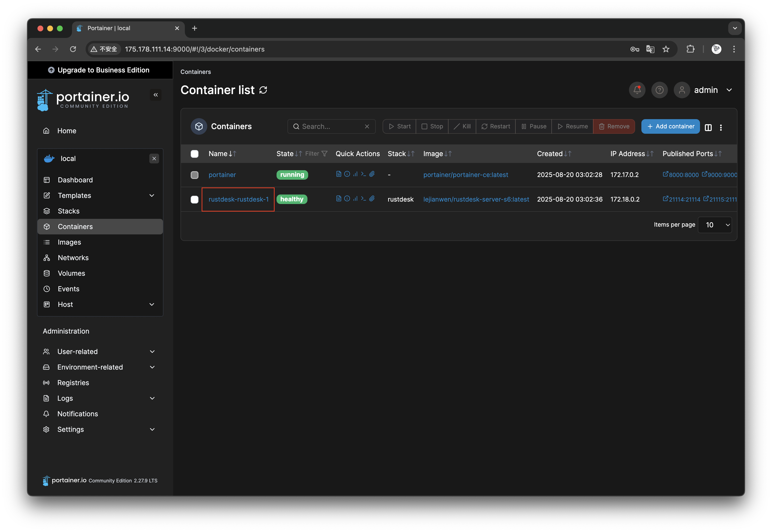The image size is (772, 532).
Task: Click the Add container button
Action: coord(670,126)
